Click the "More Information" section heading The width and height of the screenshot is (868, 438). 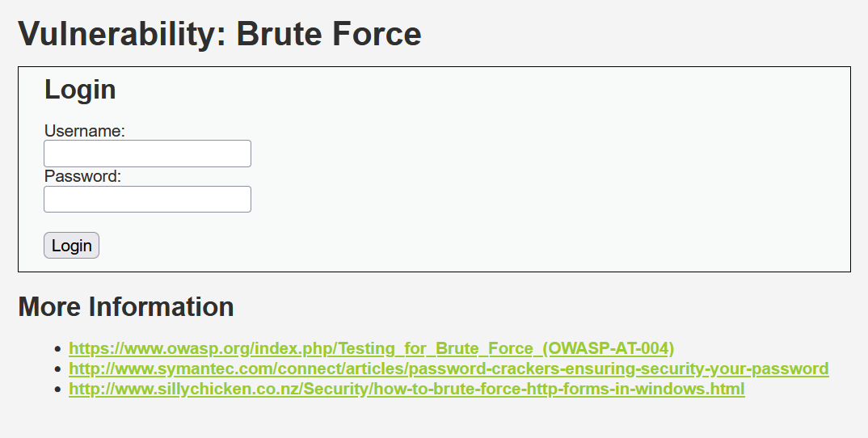[x=126, y=307]
